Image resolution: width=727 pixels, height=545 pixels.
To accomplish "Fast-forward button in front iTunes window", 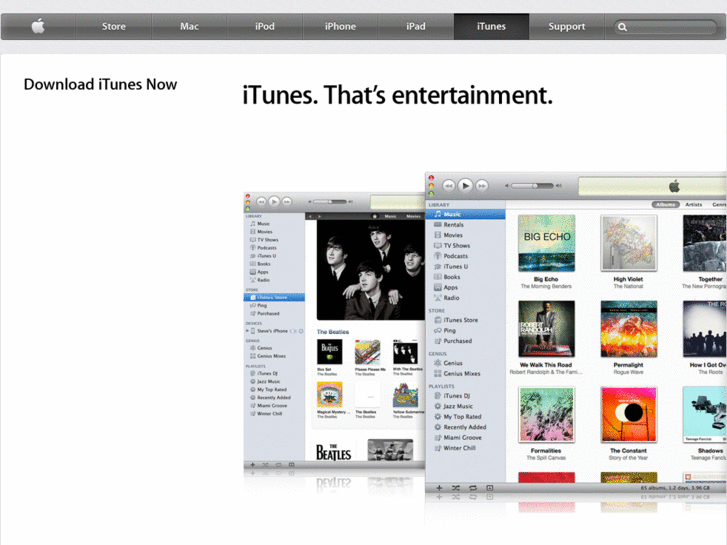I will click(x=482, y=186).
